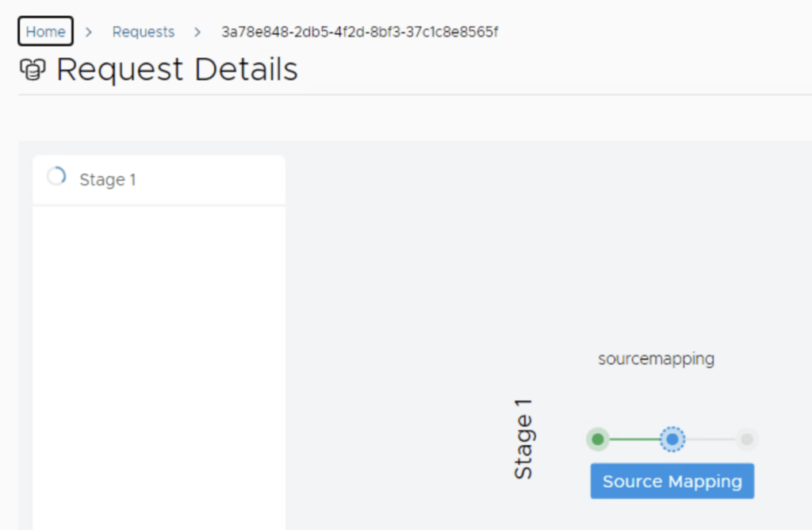
Task: Click the grey line before the pending node
Action: coord(710,439)
